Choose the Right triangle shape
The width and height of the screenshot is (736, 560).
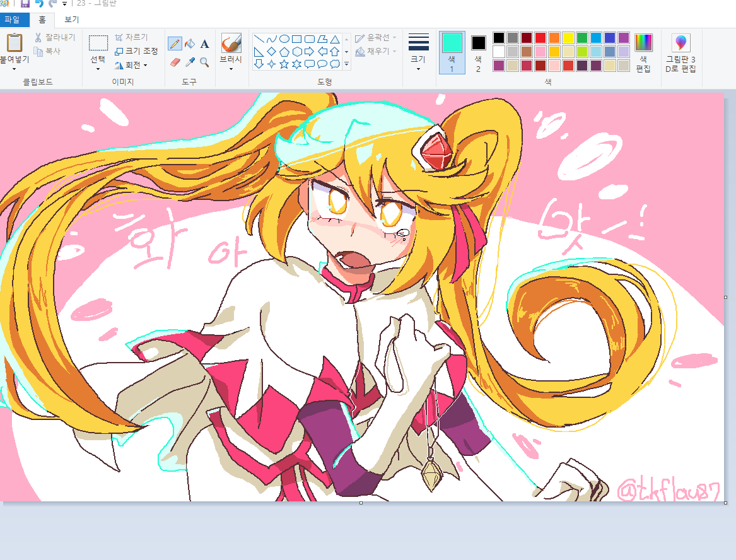(259, 52)
